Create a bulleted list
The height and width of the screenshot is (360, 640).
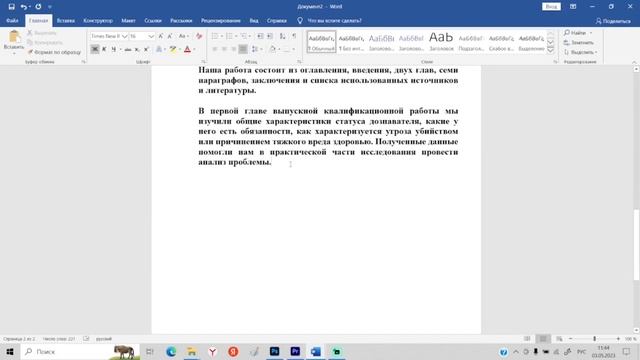[x=215, y=36]
